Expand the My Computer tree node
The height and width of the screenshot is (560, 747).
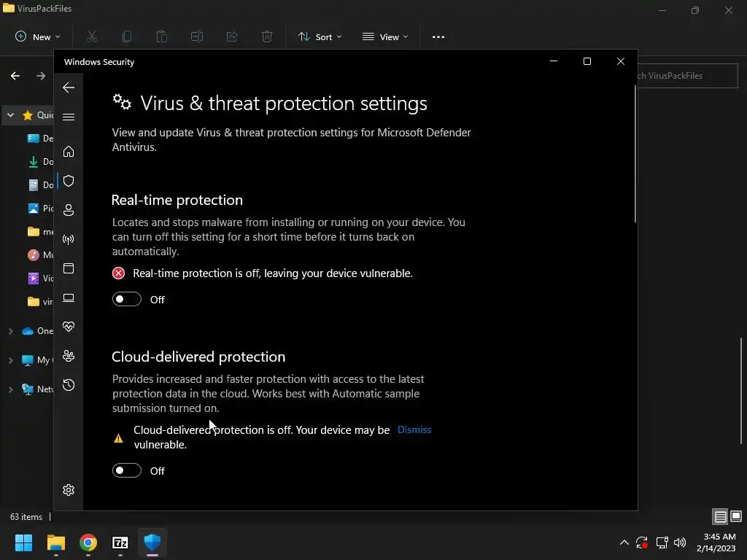(x=10, y=360)
